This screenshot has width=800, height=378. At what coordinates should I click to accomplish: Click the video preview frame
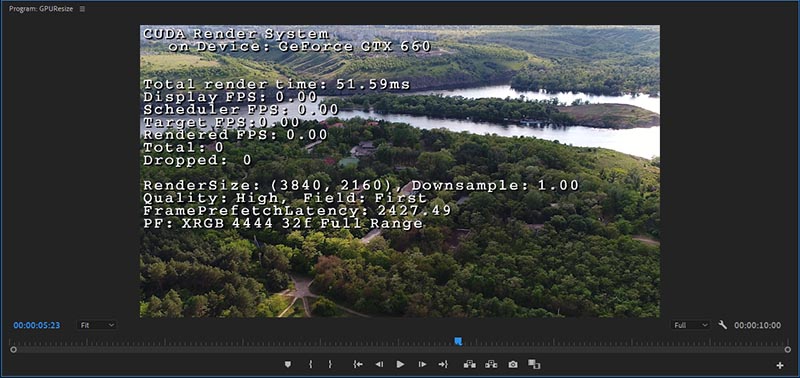tap(399, 171)
